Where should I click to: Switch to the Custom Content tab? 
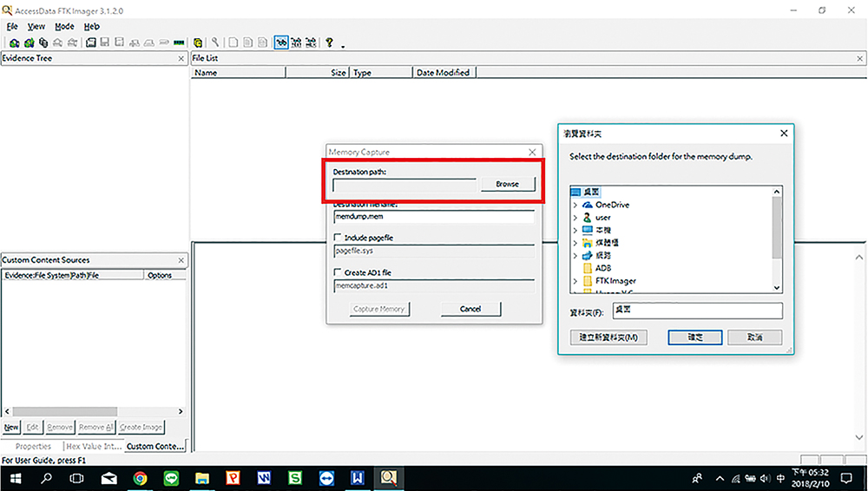[155, 446]
